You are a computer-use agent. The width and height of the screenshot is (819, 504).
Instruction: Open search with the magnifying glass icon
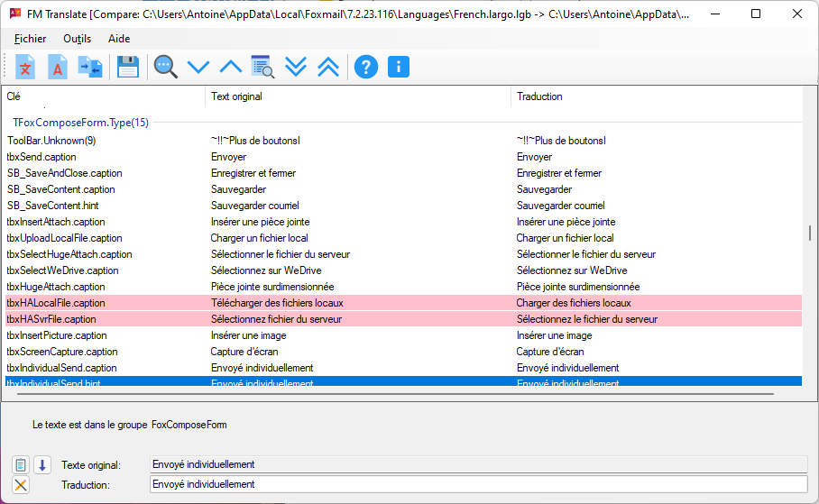tap(165, 67)
